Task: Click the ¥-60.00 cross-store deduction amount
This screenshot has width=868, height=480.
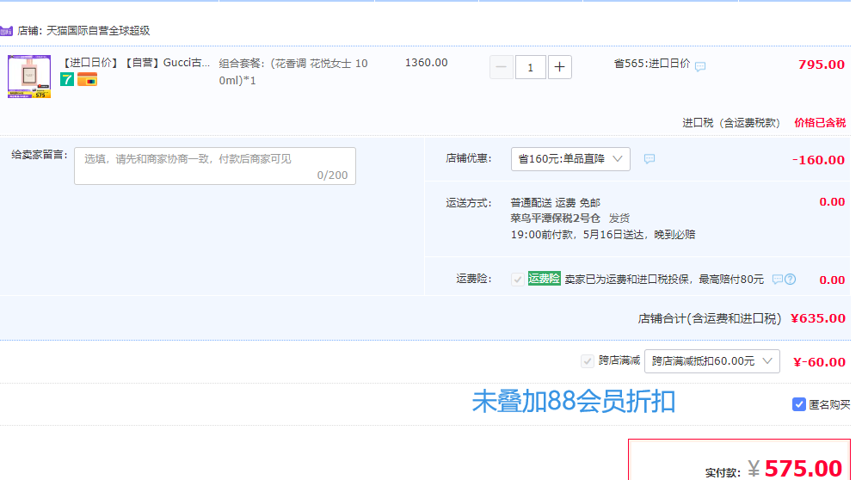Action: 819,362
